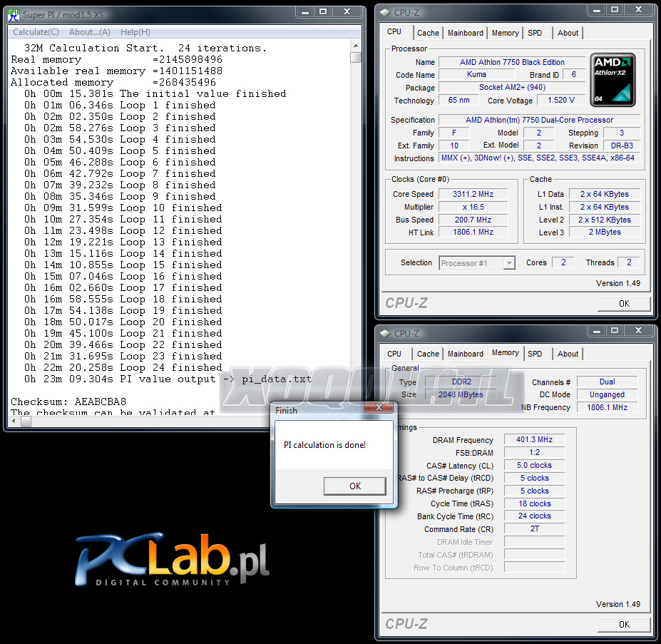This screenshot has width=661, height=644.
Task: Click the Multiplier value 'x 16.5'
Action: coord(473,207)
